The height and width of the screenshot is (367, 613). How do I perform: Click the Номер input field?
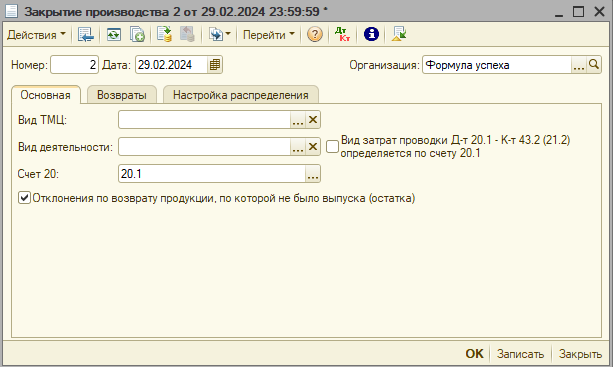[x=75, y=64]
